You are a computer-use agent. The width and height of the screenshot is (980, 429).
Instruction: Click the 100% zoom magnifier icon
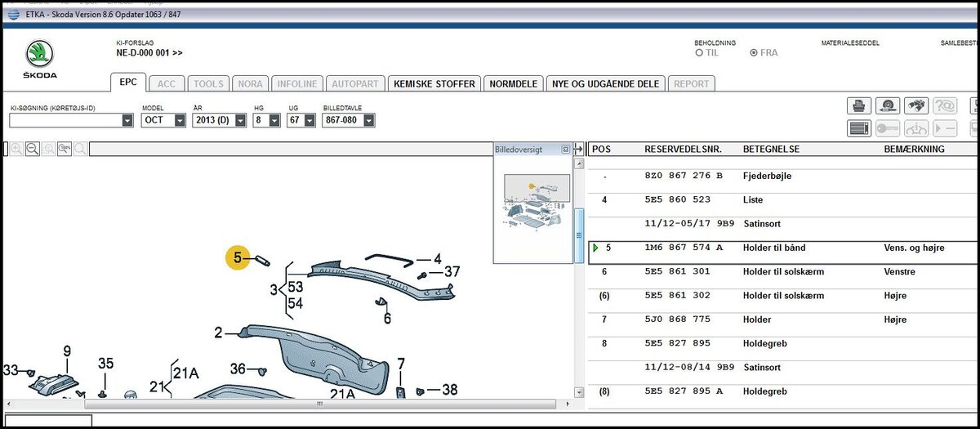pyautogui.click(x=65, y=149)
